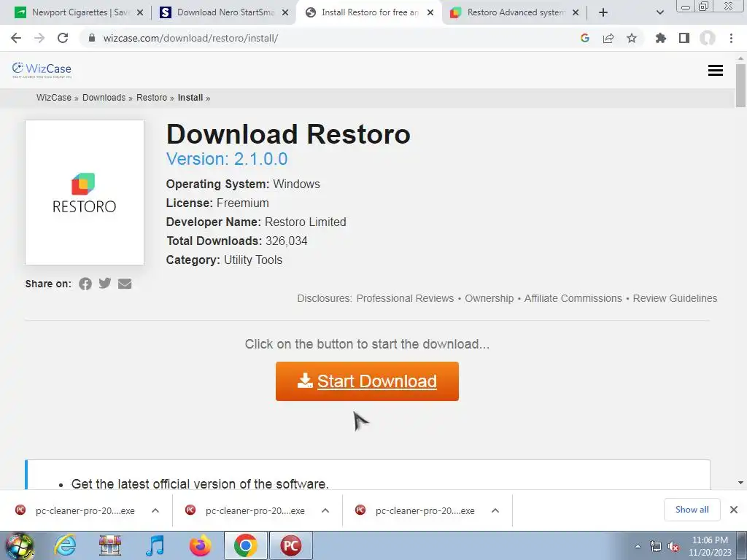747x560 pixels.
Task: Click the address bar URL
Action: coord(190,38)
